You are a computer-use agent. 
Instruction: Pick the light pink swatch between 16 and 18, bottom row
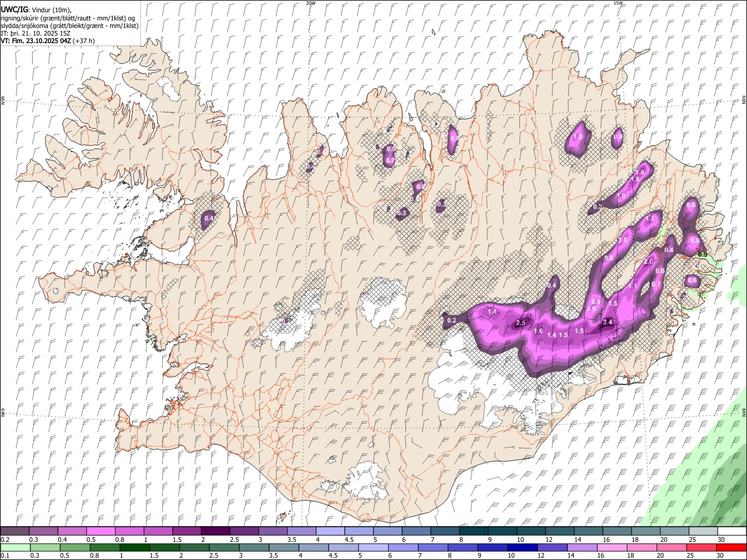click(x=611, y=548)
